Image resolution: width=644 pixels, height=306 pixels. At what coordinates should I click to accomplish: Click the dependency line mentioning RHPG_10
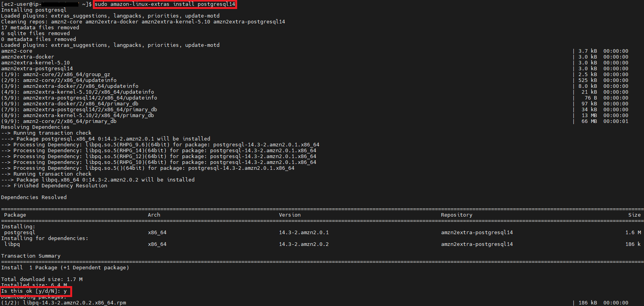click(159, 162)
